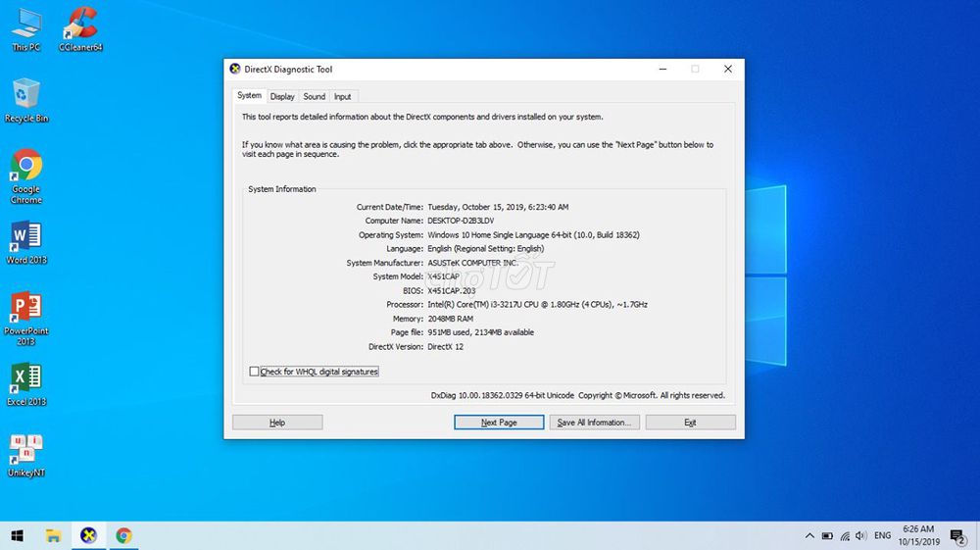Click the computer name DESKTOP-D2B3LDV

pos(461,221)
